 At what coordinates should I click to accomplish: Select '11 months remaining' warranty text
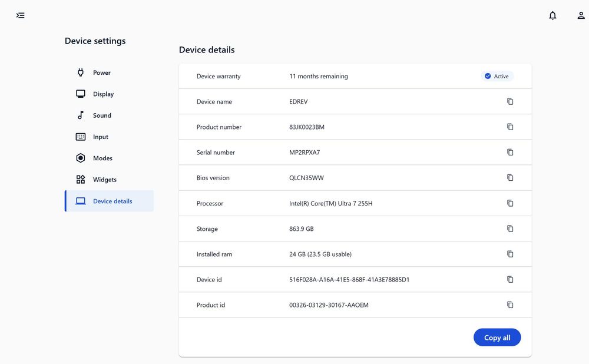point(319,76)
